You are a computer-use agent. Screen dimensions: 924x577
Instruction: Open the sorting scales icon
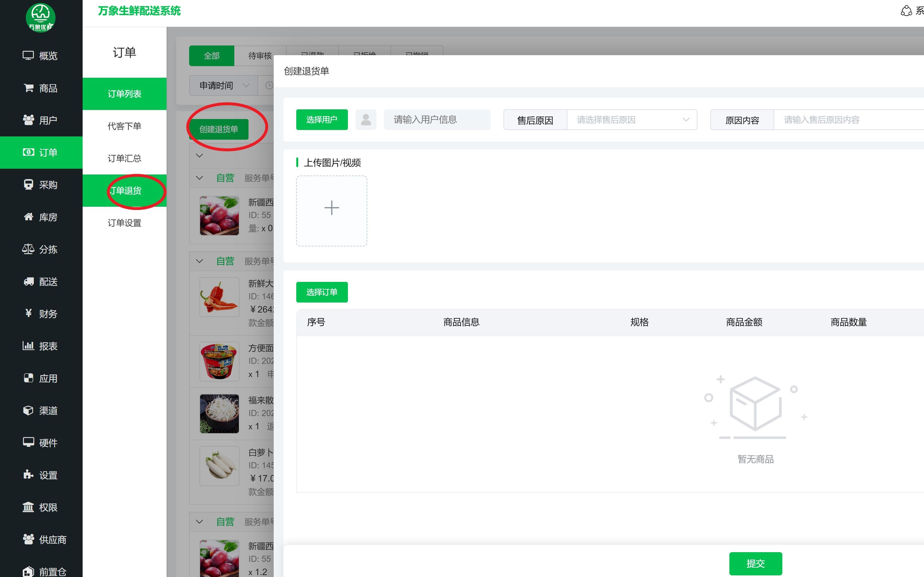click(28, 249)
